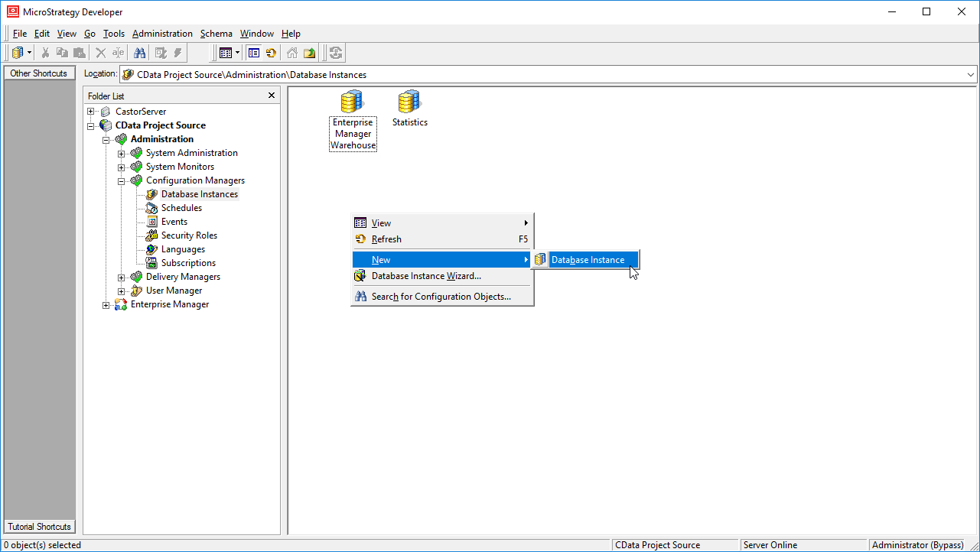Click the Go up one level folder icon
980x552 pixels.
point(309,53)
